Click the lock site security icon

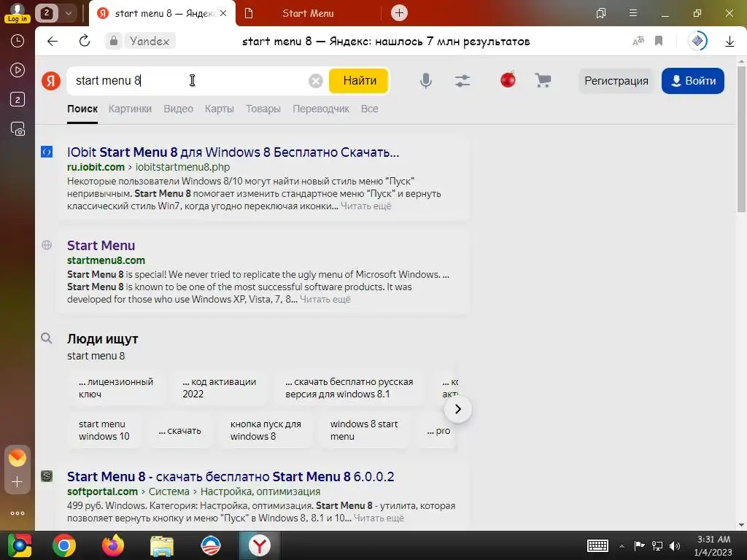click(113, 41)
